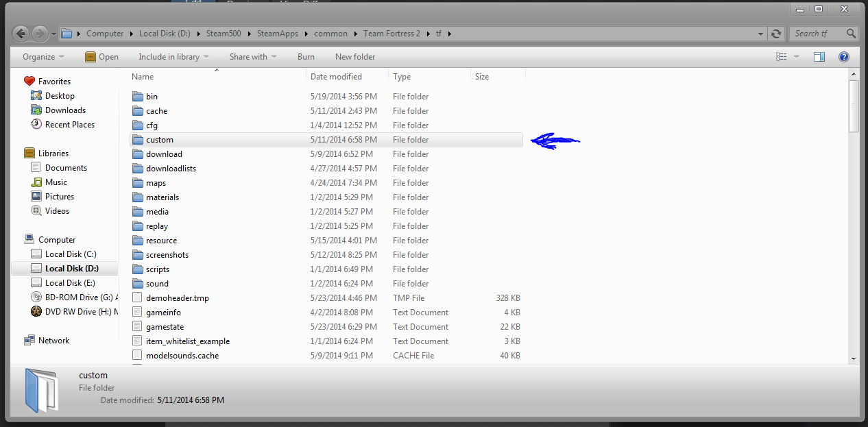Click the cfg folder icon

click(x=137, y=125)
